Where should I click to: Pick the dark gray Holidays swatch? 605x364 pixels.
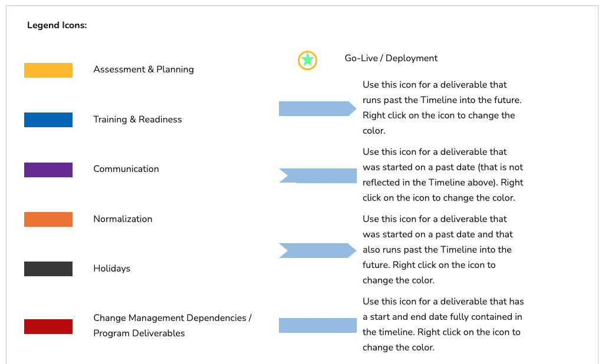48,269
